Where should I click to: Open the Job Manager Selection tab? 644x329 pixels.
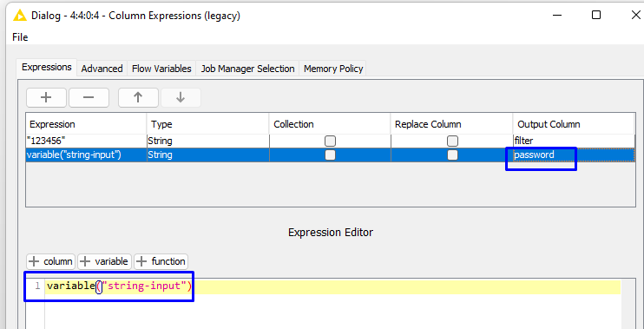tap(247, 69)
